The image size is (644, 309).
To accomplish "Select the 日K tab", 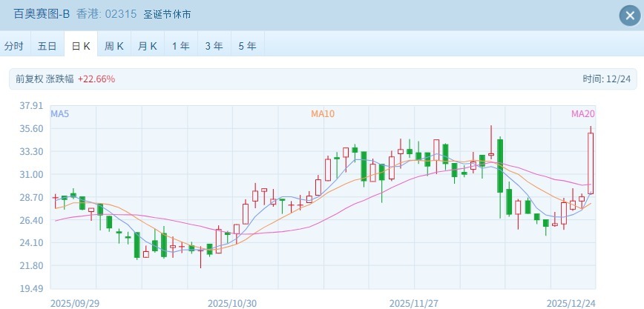I will coord(81,46).
